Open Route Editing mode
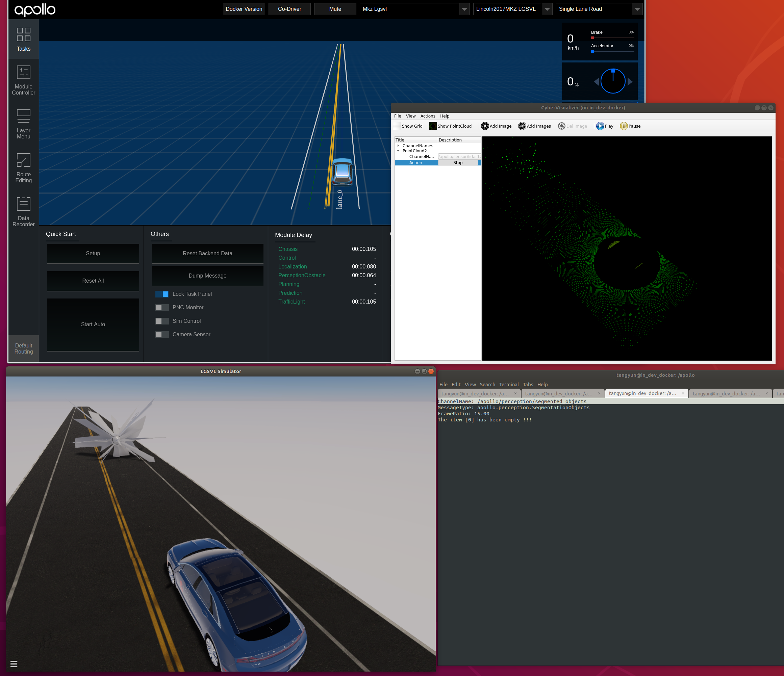784x676 pixels. point(23,168)
